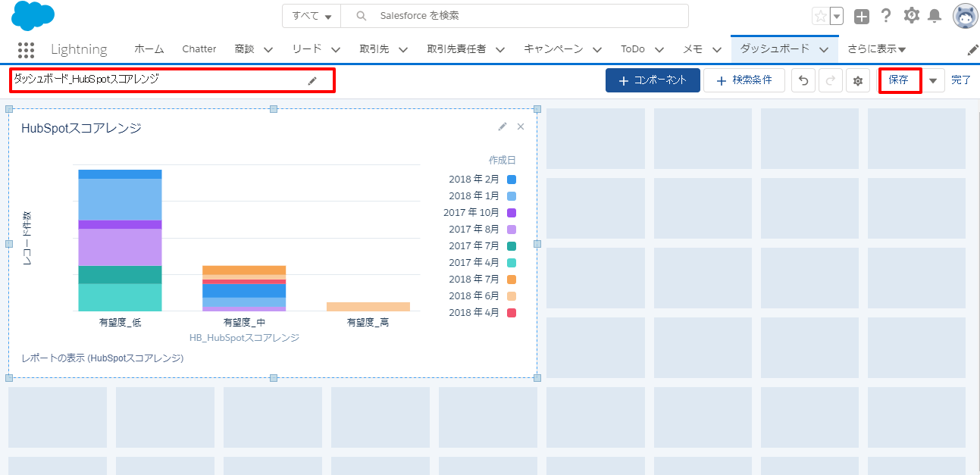Click the undo arrow icon
This screenshot has height=475, width=980.
[803, 80]
